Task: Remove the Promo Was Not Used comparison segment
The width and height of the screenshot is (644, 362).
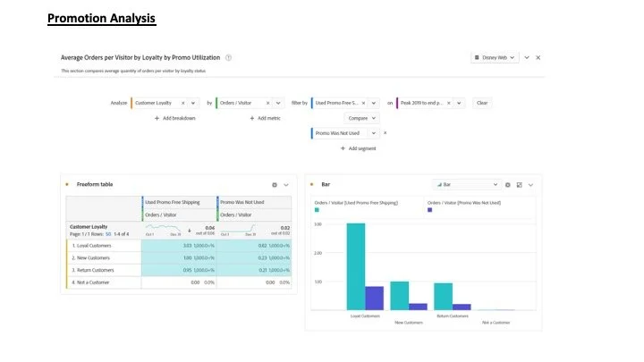Action: [x=385, y=133]
